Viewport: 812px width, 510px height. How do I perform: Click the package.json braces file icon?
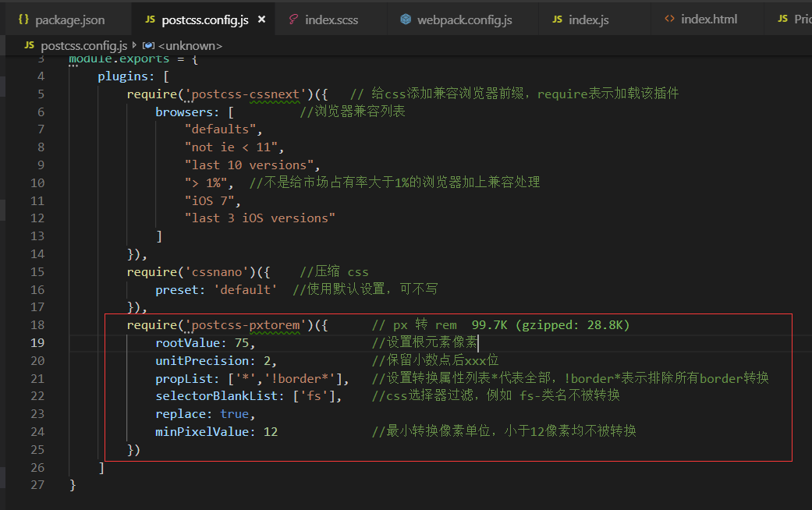click(x=23, y=19)
